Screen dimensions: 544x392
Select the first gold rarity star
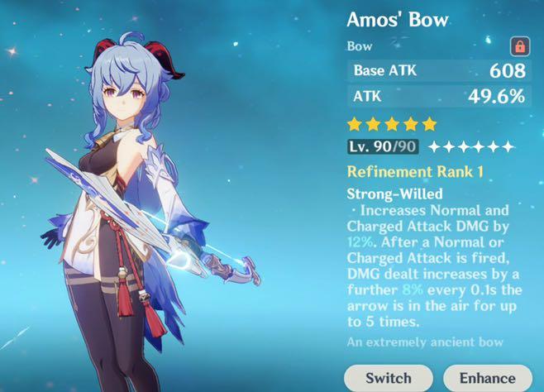pyautogui.click(x=355, y=124)
